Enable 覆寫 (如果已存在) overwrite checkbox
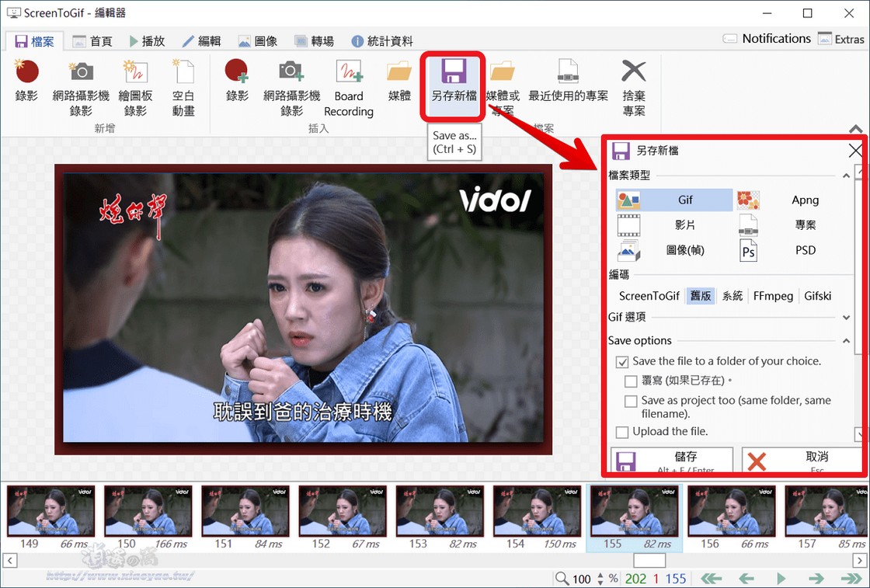The width and height of the screenshot is (870, 588). click(x=631, y=381)
